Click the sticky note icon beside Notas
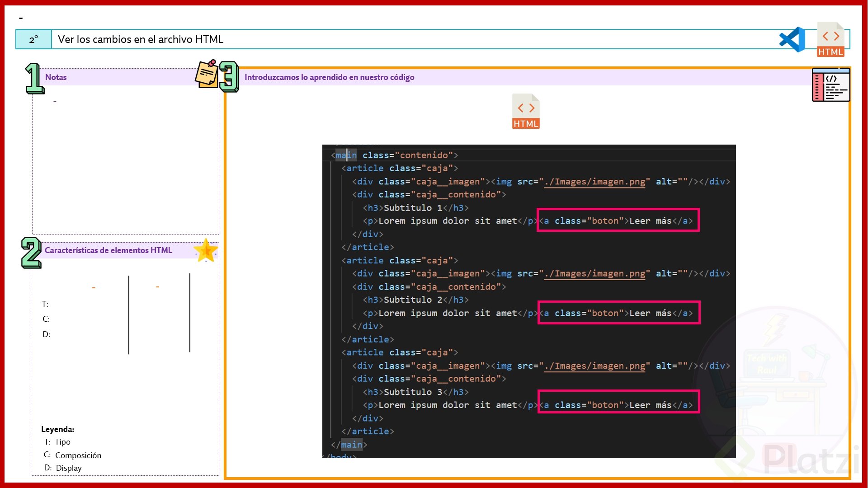Screen dimensions: 868x488 (x=207, y=74)
